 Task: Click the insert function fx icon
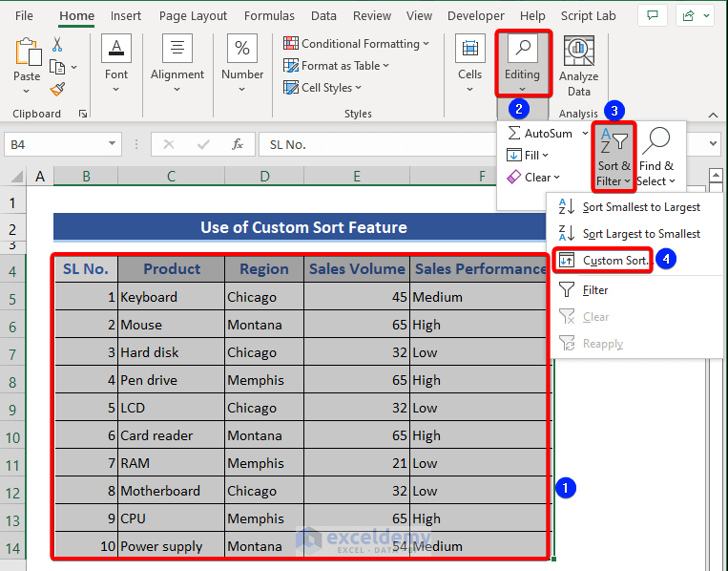click(238, 144)
